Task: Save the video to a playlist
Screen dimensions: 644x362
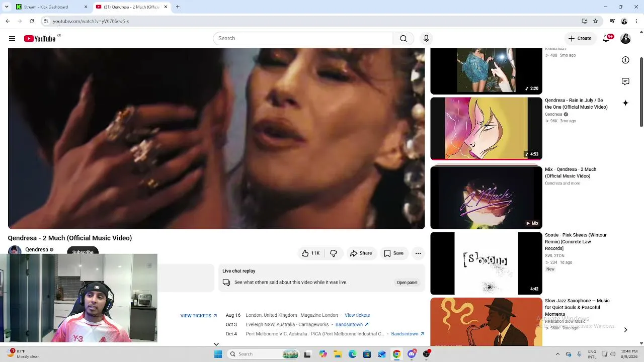Action: tap(393, 253)
